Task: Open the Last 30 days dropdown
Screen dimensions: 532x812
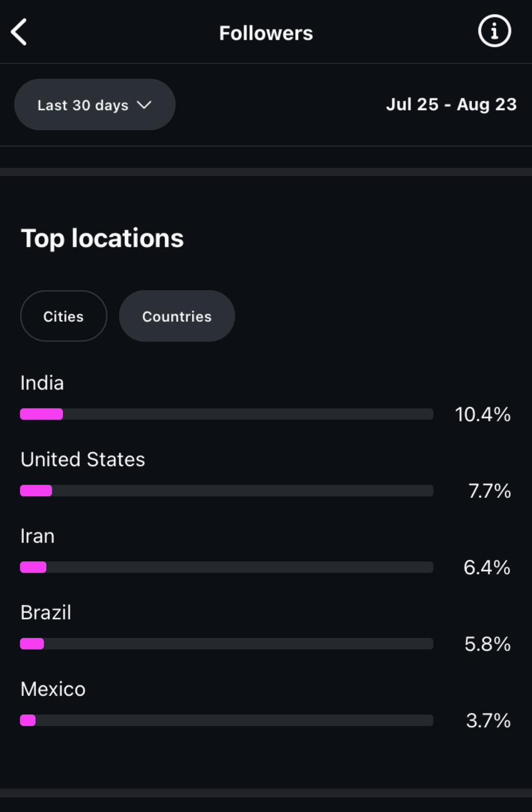Action: [x=94, y=105]
